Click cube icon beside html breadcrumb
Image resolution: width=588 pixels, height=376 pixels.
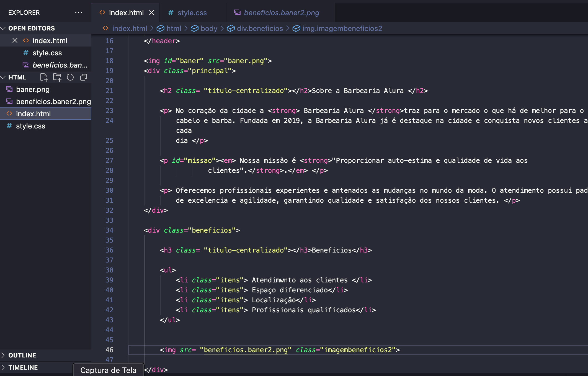(160, 28)
